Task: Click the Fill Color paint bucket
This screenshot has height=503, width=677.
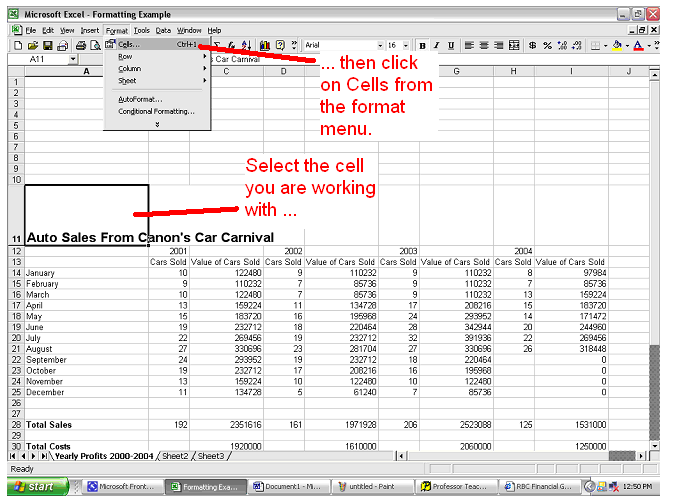Action: pos(616,45)
